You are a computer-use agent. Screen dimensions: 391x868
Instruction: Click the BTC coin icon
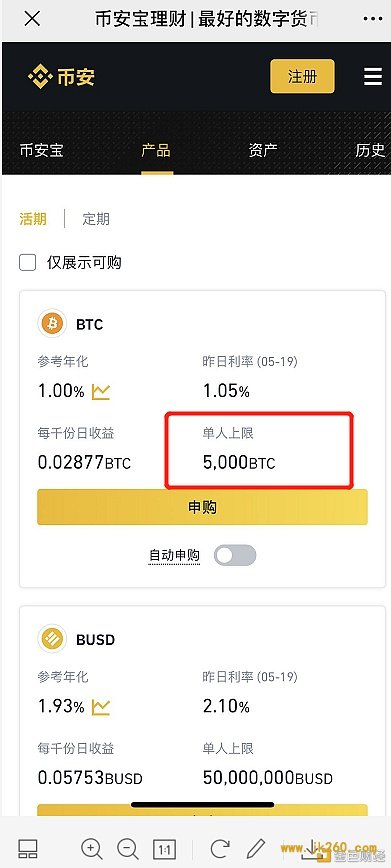52,323
